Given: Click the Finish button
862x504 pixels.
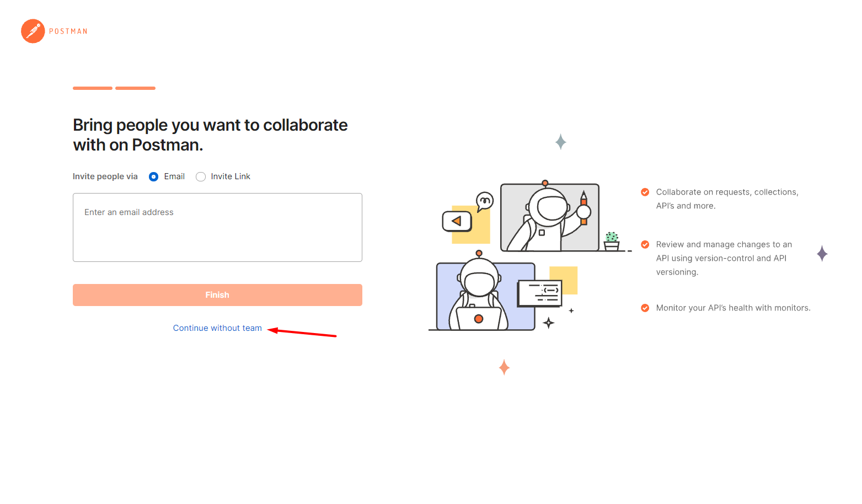Looking at the screenshot, I should pyautogui.click(x=217, y=295).
